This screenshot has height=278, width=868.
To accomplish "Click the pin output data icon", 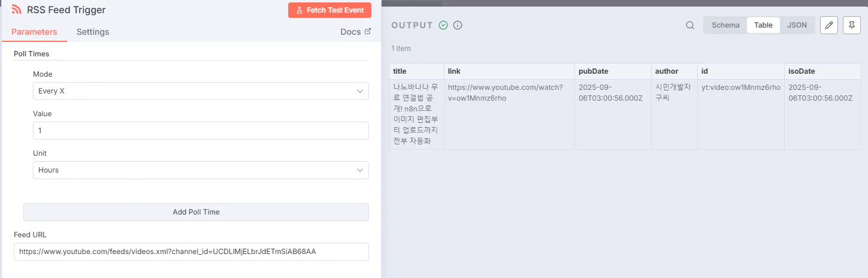I will [851, 25].
